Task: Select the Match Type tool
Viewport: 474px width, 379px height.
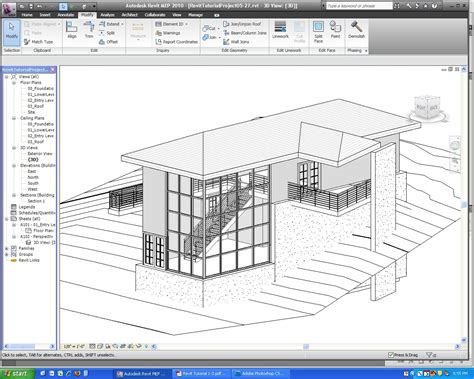Action: coord(38,42)
